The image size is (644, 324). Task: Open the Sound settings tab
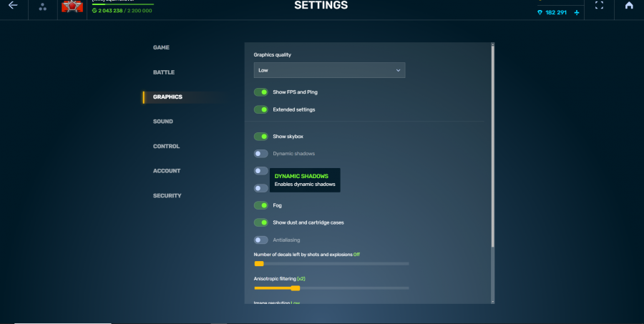(162, 122)
